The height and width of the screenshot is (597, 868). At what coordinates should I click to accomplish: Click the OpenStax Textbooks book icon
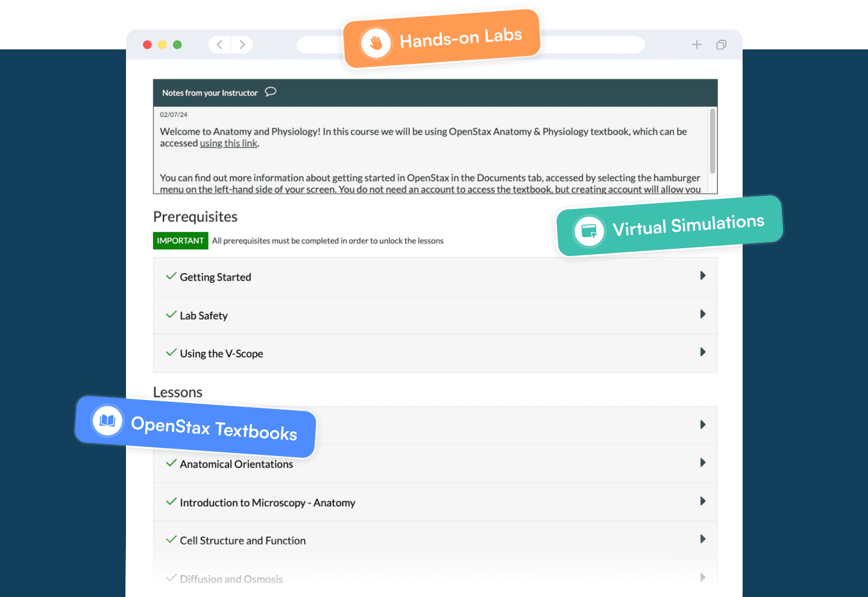(107, 420)
